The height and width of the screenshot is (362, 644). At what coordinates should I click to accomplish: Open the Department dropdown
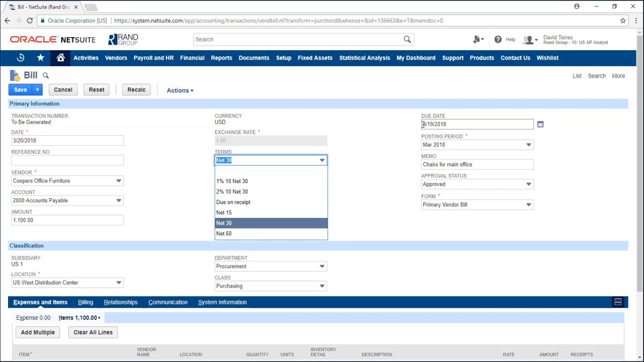322,266
